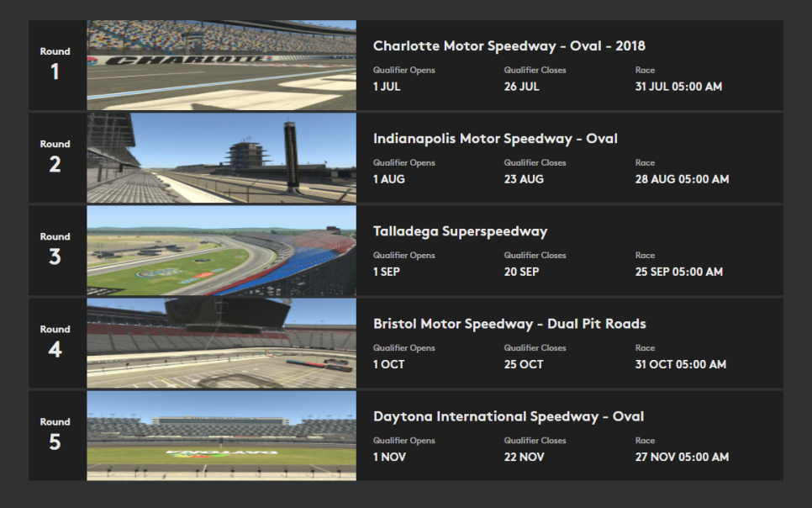Screen dimensions: 812x508
Task: Click qualifier opens date '1 OCT'
Action: (388, 364)
